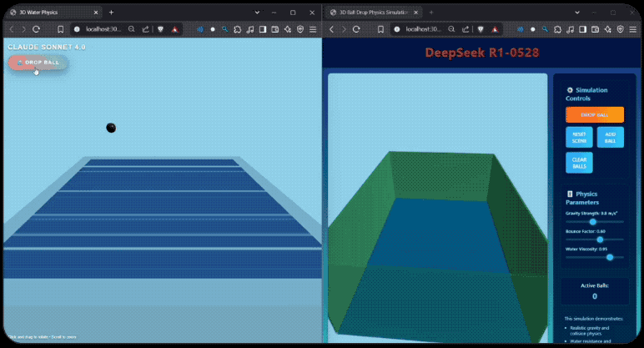644x348 pixels.
Task: Open Leo AI sparkle icon in right window
Action: pos(607,29)
